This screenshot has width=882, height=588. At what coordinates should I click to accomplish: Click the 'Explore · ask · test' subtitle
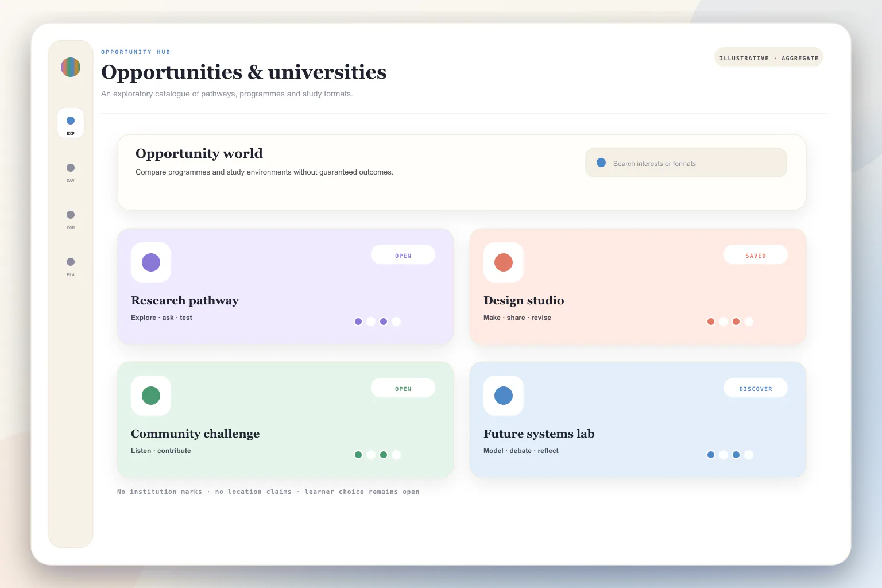[x=161, y=318]
